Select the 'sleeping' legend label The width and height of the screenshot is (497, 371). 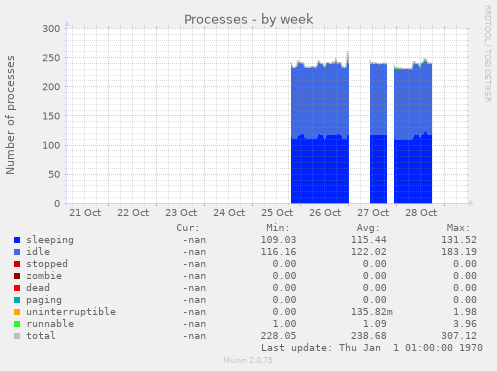pyautogui.click(x=50, y=240)
